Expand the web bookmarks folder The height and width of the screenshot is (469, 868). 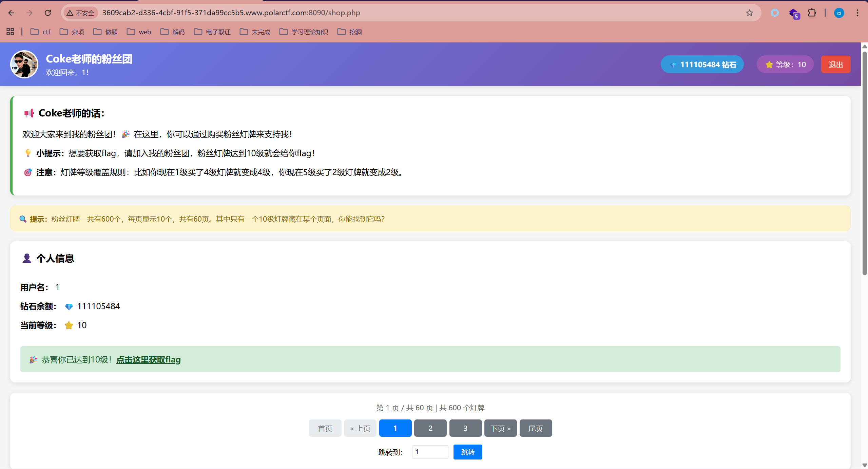139,32
